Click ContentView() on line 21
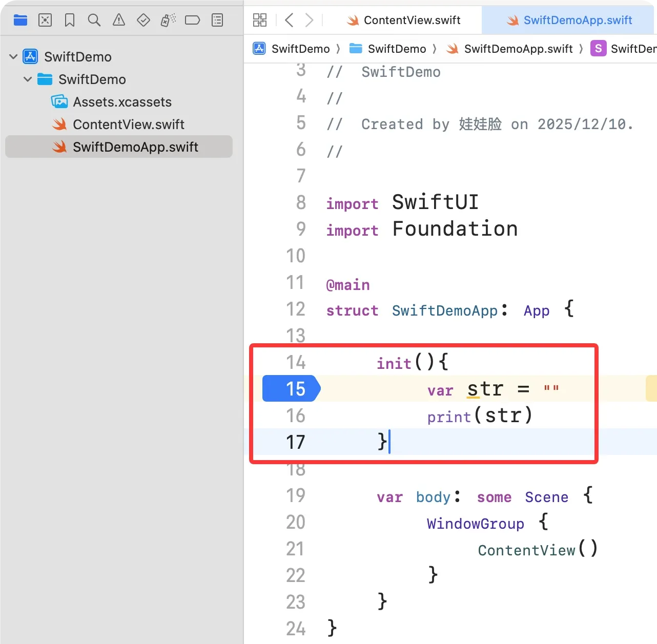This screenshot has height=644, width=657. coord(538,550)
